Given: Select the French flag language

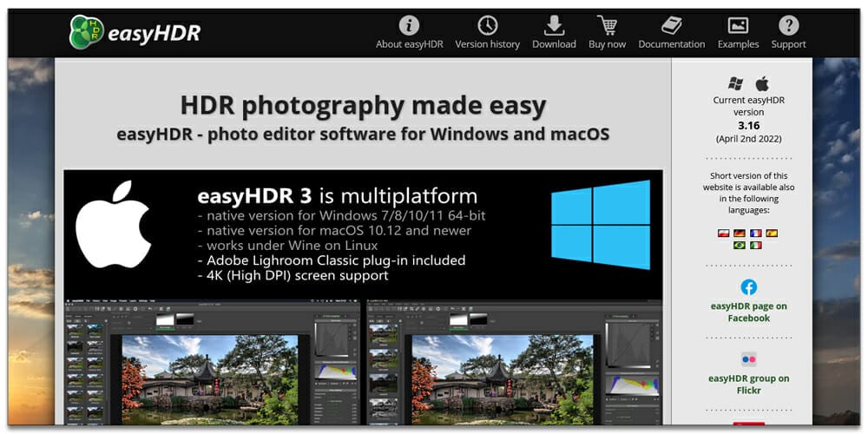Looking at the screenshot, I should point(756,233).
